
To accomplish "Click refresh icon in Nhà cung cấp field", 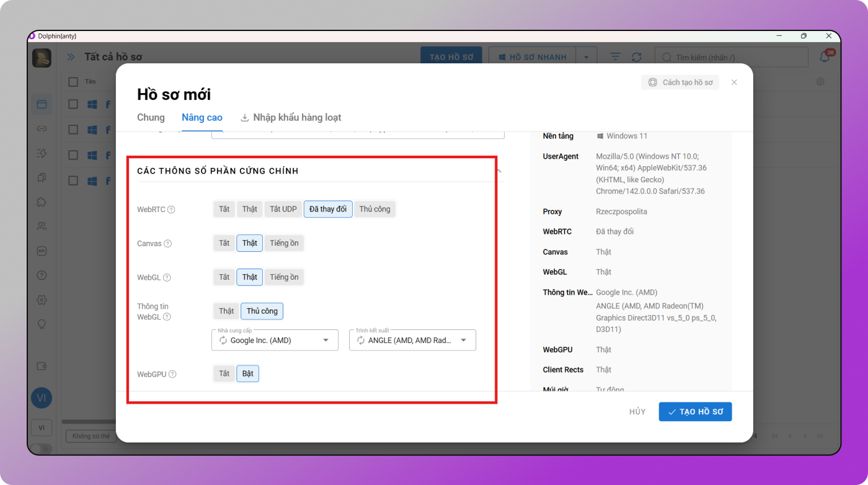I will (x=223, y=340).
